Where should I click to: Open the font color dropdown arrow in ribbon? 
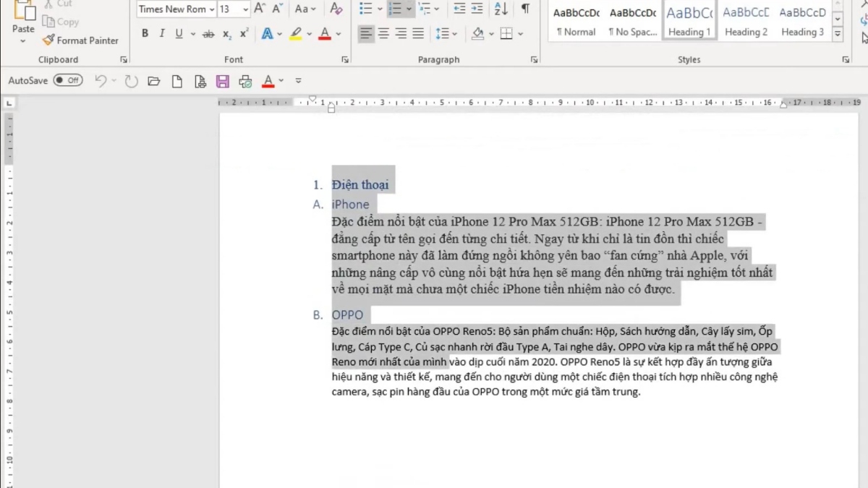[x=339, y=33]
